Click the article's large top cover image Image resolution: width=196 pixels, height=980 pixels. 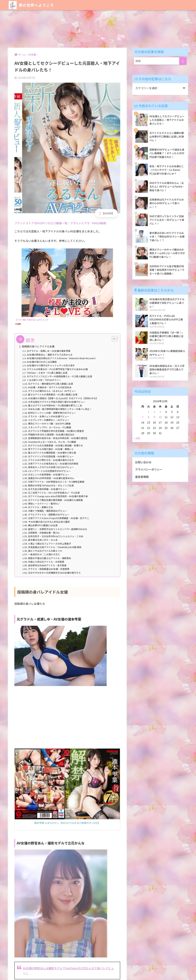(x=67, y=148)
